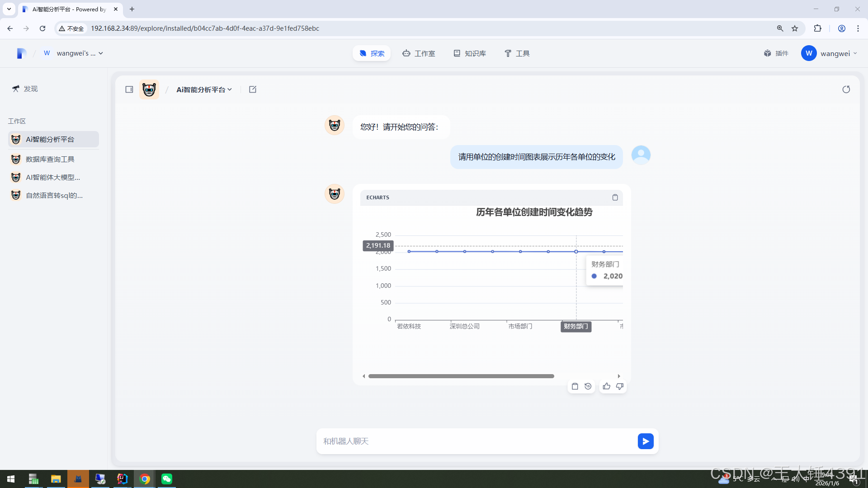
Task: Copy the ECHARTS code block
Action: (615, 197)
